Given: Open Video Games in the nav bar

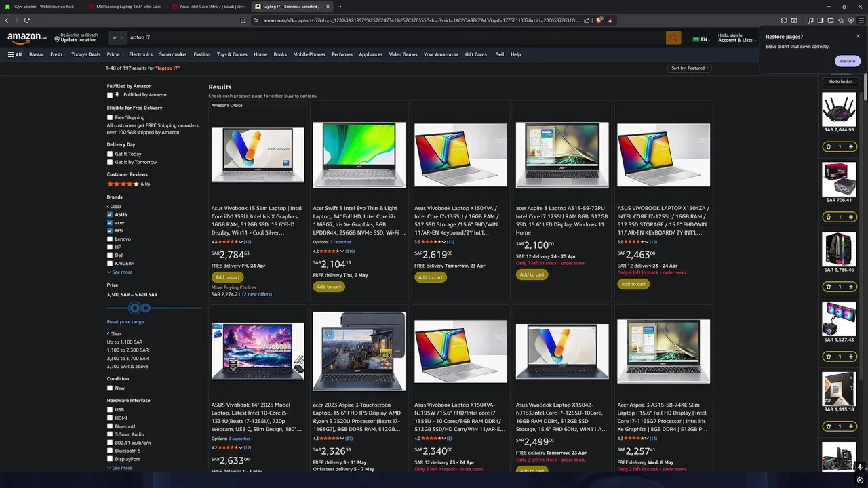Looking at the screenshot, I should (403, 54).
